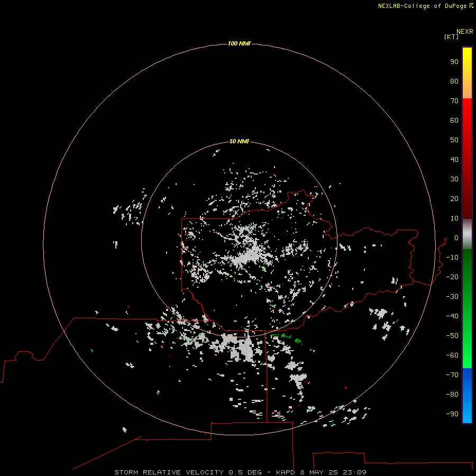This screenshot has width=476, height=476.
Task: Click the 10 value on velocity scale
Action: 454,218
